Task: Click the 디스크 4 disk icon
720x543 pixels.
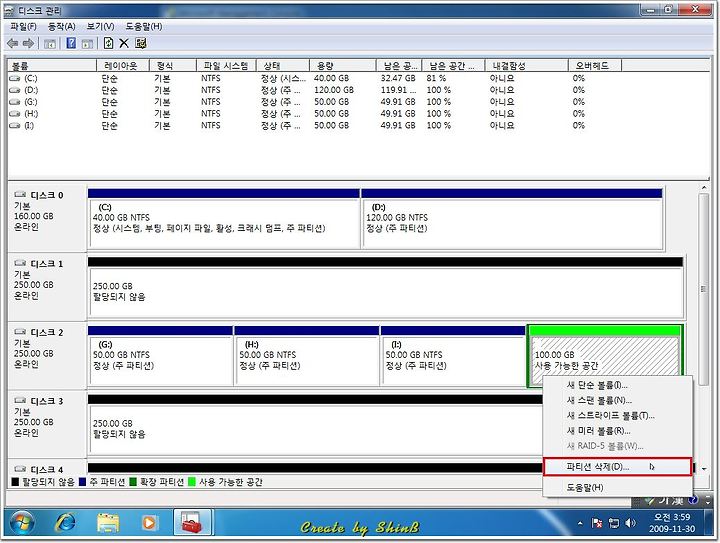Action: 20,469
